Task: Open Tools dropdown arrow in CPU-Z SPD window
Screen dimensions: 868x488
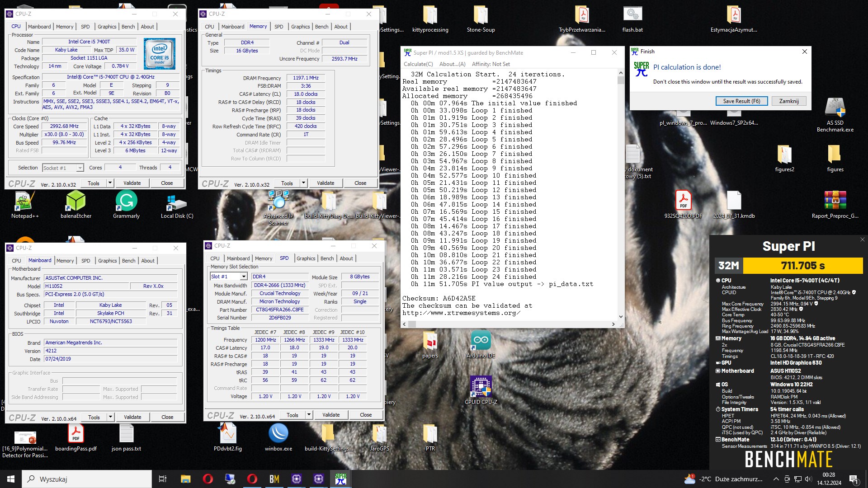Action: point(309,415)
